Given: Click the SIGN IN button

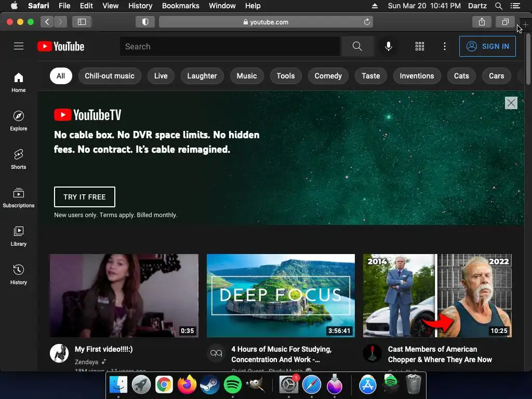Looking at the screenshot, I should [487, 46].
